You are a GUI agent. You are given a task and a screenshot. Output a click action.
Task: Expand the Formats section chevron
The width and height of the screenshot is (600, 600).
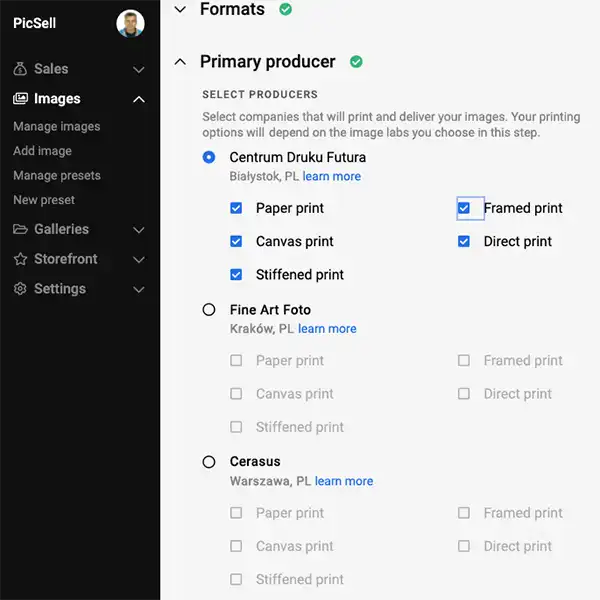coord(180,9)
